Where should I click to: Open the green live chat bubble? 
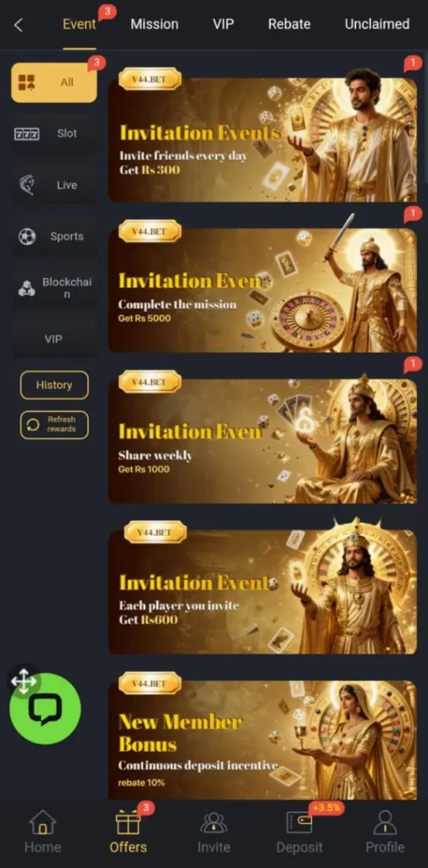click(46, 709)
